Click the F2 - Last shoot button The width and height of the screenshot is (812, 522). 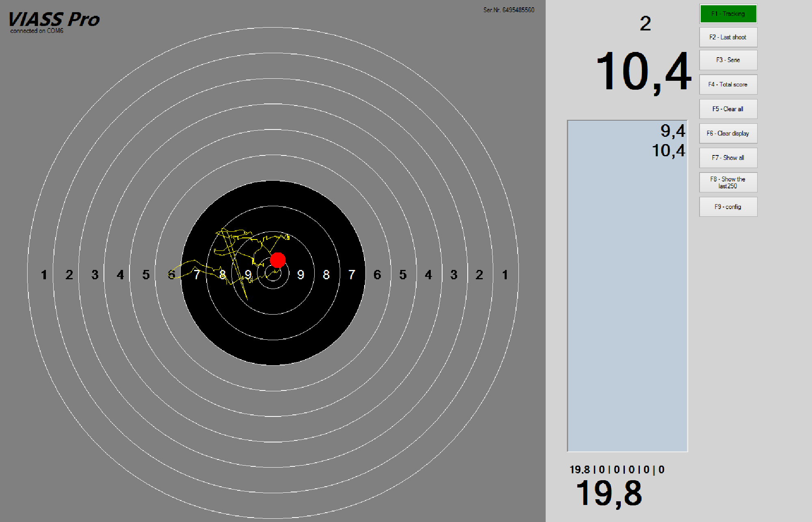click(728, 37)
